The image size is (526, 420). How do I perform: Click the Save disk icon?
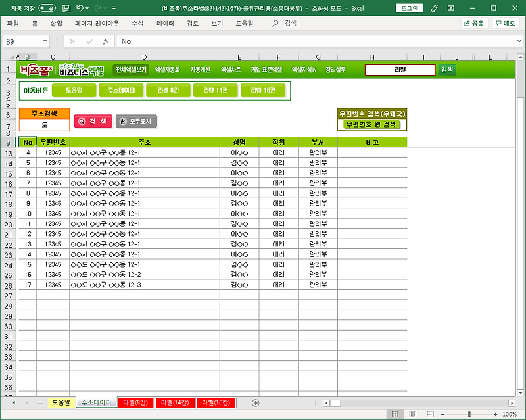(x=66, y=8)
